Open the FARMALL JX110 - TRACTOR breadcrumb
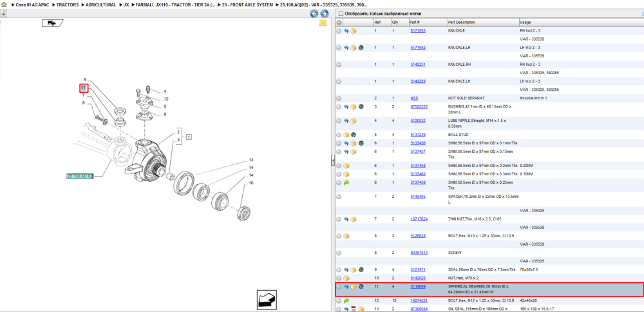 [x=175, y=5]
